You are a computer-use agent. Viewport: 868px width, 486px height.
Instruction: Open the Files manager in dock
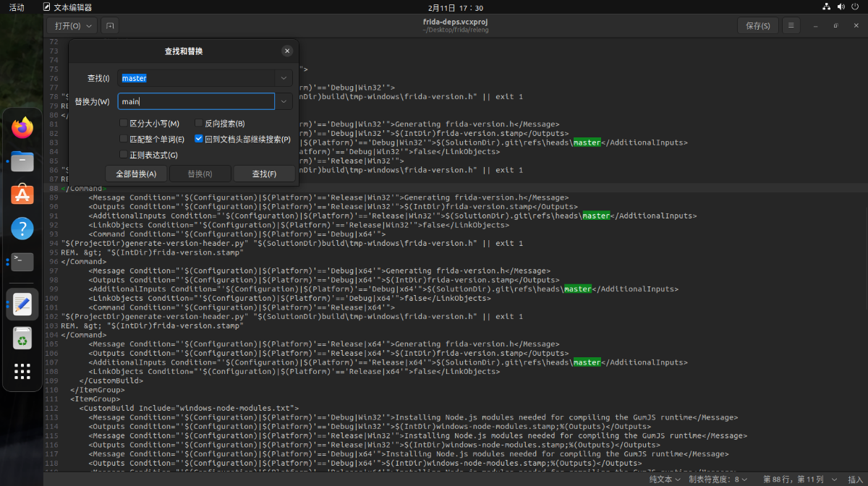tap(22, 161)
